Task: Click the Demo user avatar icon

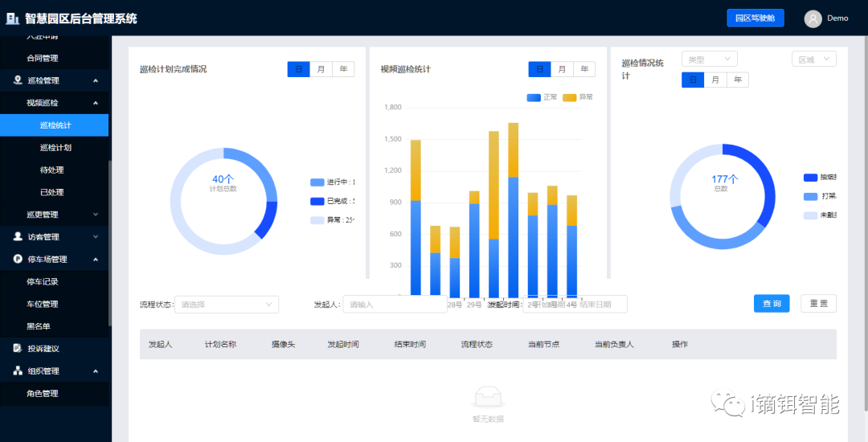Action: (813, 18)
